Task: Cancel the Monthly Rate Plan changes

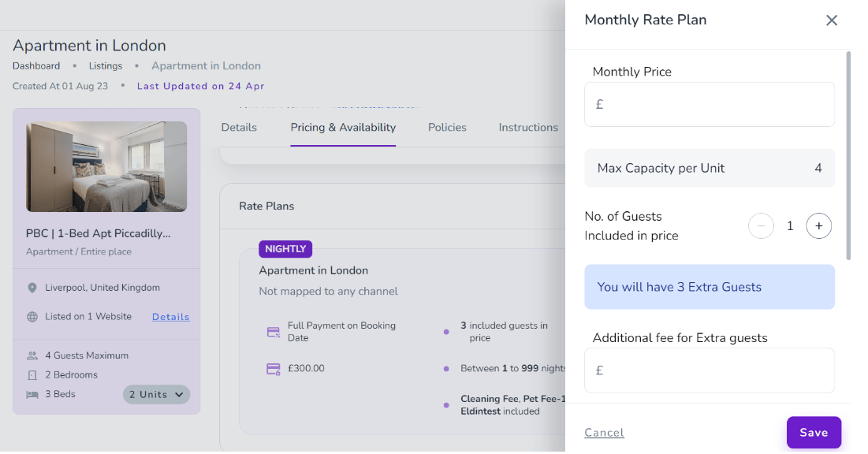Action: [604, 432]
